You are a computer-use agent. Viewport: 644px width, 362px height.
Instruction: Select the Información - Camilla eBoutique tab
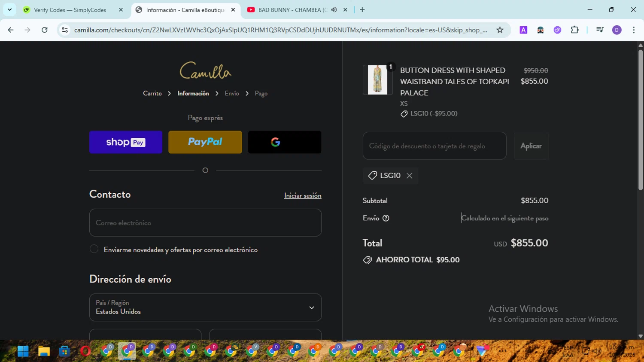coord(185,10)
